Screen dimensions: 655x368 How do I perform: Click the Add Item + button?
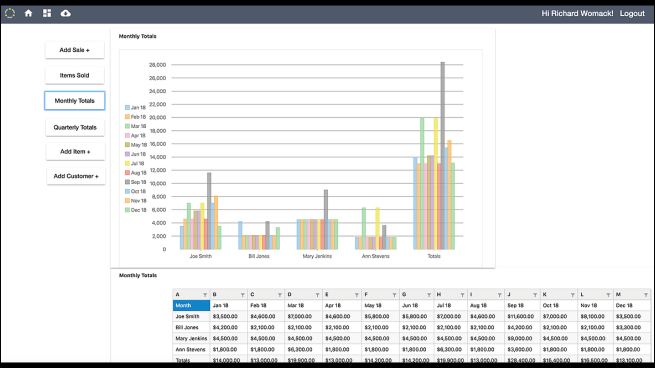(75, 152)
